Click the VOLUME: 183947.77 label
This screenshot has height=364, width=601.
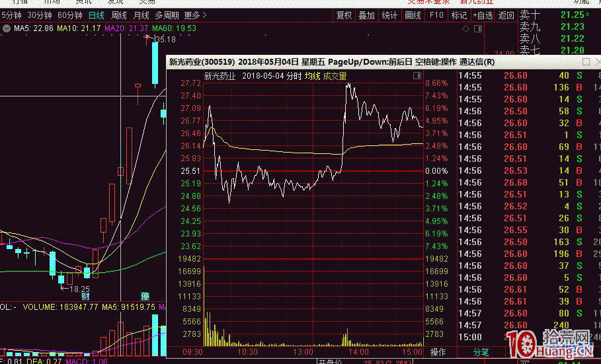point(60,307)
